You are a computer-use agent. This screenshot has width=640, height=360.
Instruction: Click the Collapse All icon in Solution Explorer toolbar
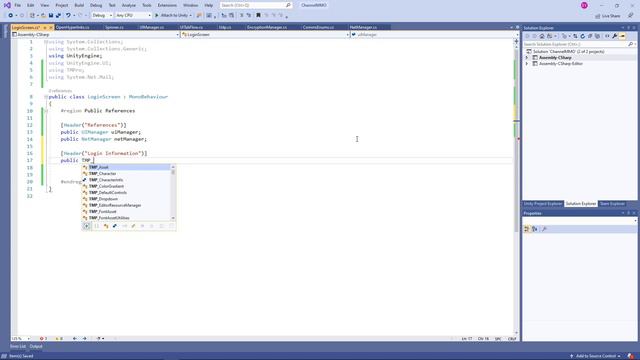pos(590,36)
